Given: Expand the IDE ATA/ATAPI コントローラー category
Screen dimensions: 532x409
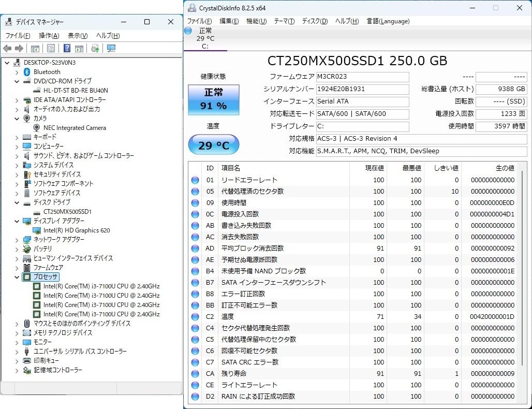Looking at the screenshot, I should pyautogui.click(x=17, y=100).
